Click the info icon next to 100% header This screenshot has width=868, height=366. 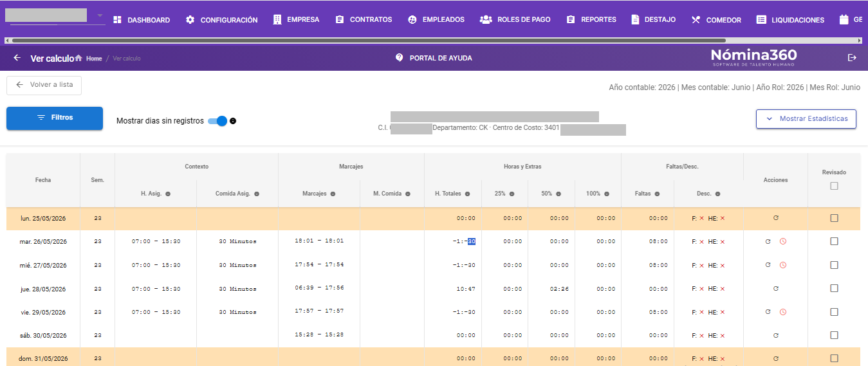click(606, 194)
